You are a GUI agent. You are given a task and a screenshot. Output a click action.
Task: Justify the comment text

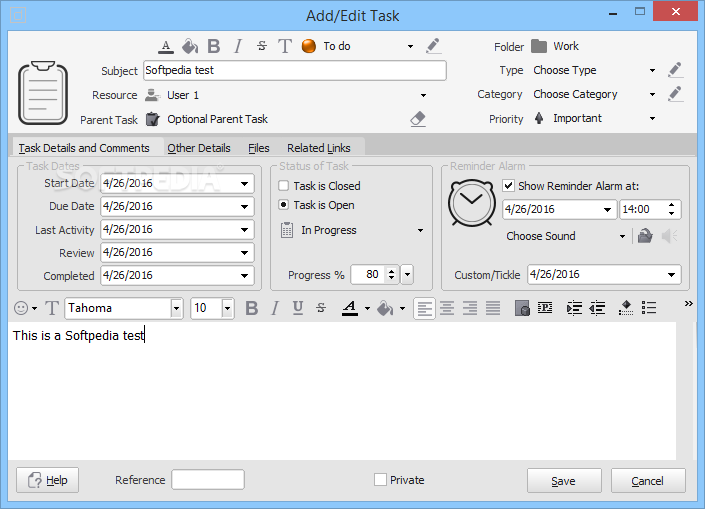pyautogui.click(x=493, y=308)
